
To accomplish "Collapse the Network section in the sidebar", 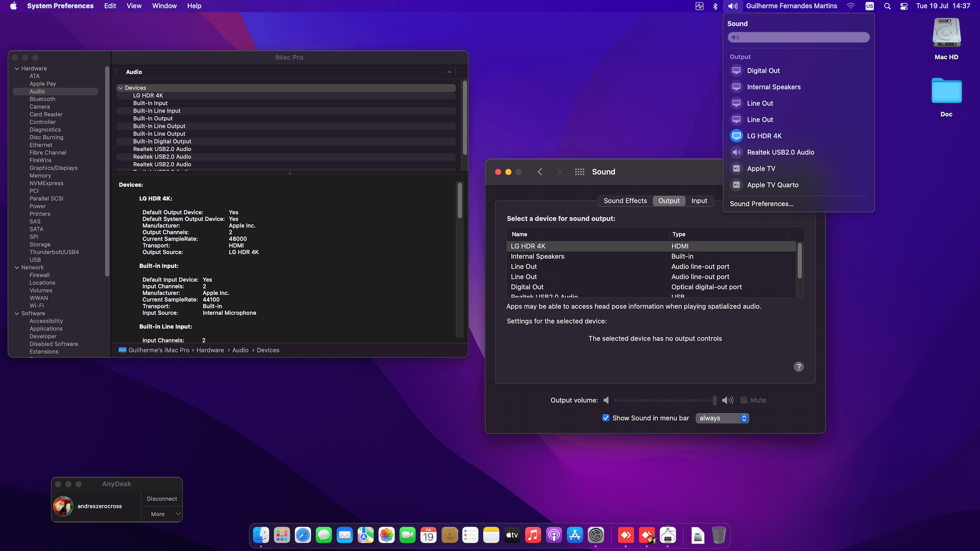I will 17,267.
